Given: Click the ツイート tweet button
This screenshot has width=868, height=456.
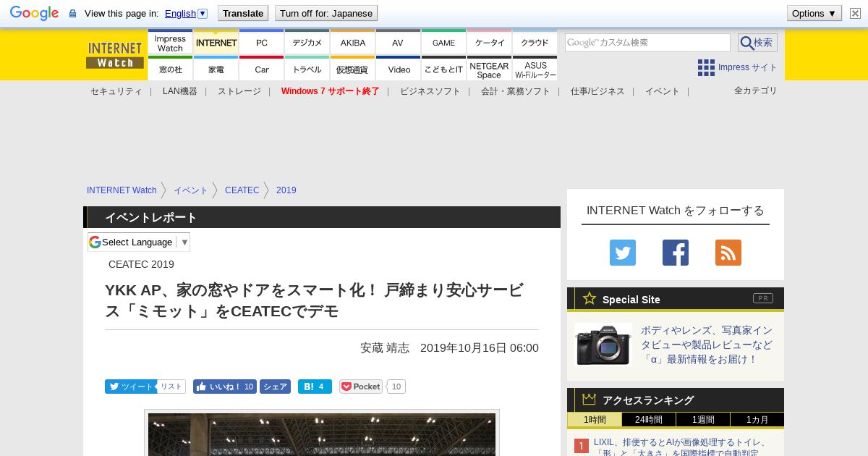Looking at the screenshot, I should coord(130,387).
